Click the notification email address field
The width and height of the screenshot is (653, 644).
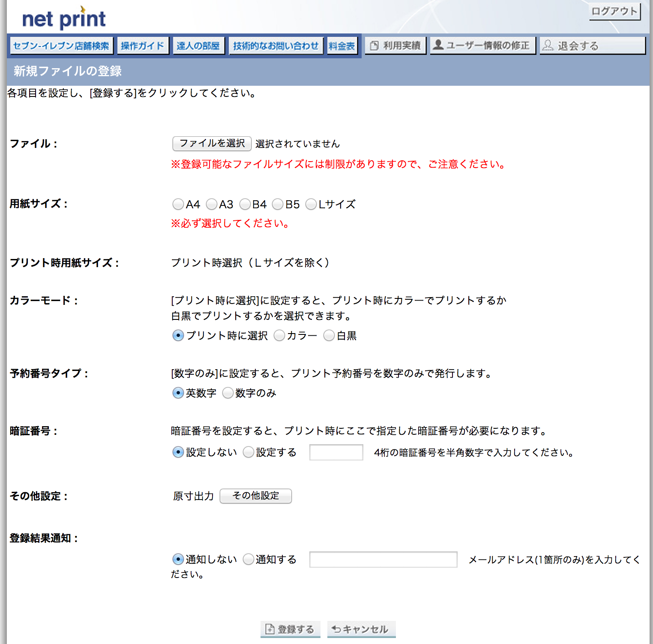coord(383,560)
